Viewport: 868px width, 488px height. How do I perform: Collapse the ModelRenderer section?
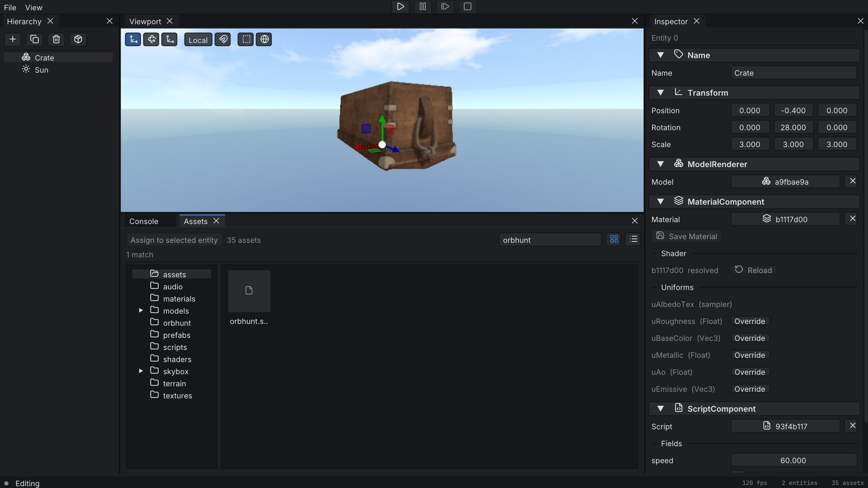[x=660, y=164]
